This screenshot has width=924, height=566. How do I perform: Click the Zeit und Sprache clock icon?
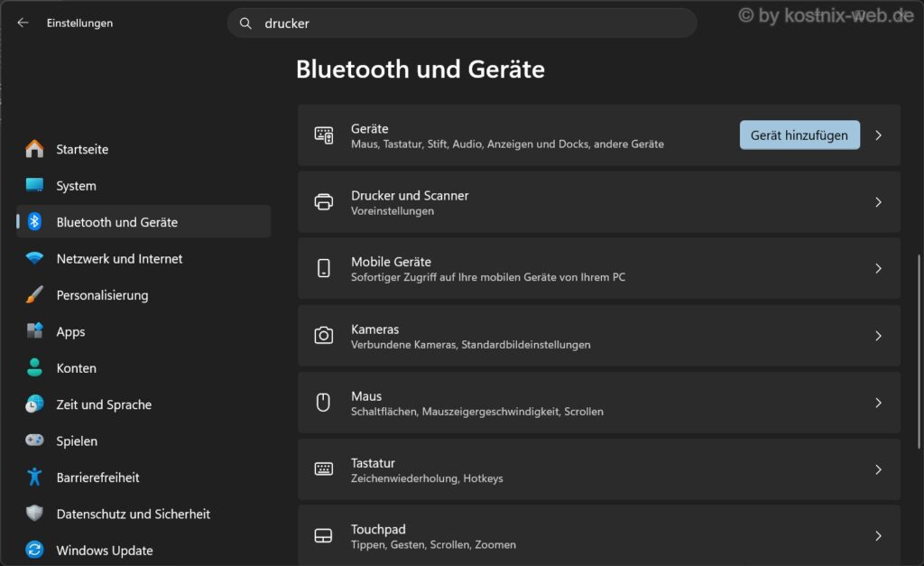click(35, 404)
